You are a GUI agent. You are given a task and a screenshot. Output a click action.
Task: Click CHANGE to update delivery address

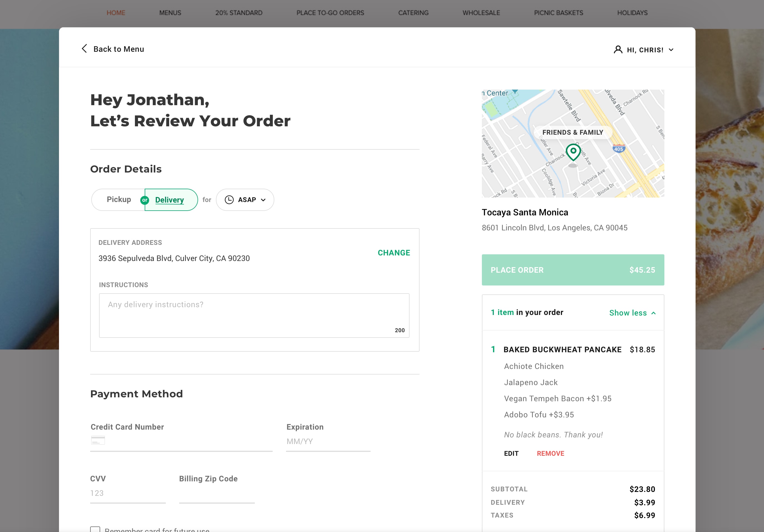pyautogui.click(x=394, y=253)
